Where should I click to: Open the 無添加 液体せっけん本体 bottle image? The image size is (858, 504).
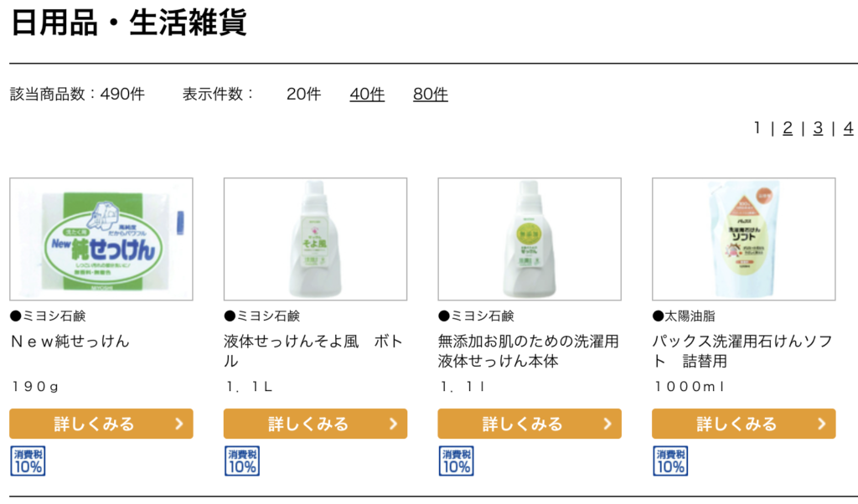pos(530,239)
